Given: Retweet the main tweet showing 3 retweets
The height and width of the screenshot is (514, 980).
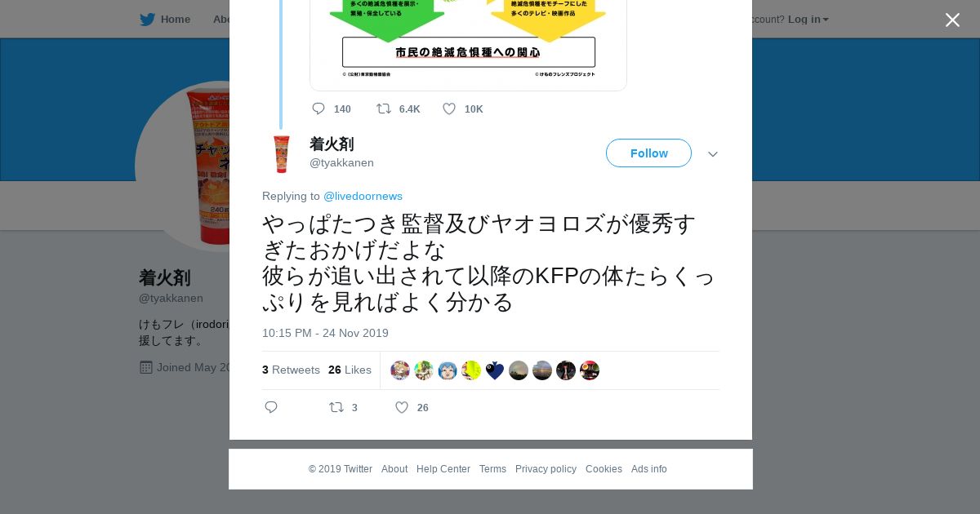Looking at the screenshot, I should [x=336, y=407].
